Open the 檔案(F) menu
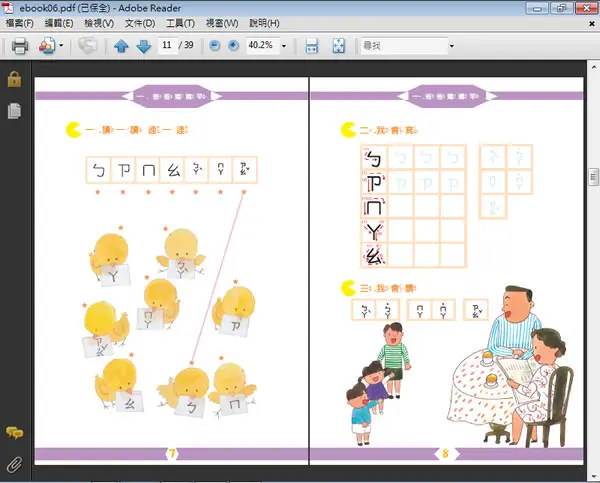The height and width of the screenshot is (483, 600). click(x=20, y=23)
